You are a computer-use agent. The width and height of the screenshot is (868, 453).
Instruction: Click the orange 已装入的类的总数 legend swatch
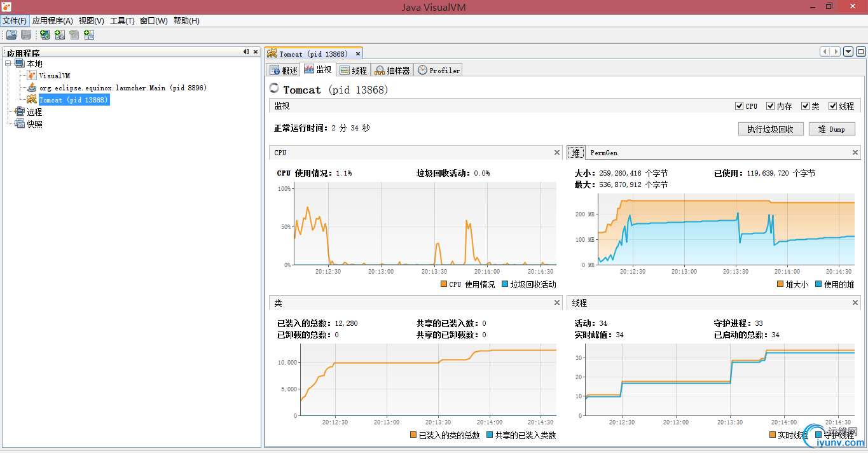tap(413, 435)
